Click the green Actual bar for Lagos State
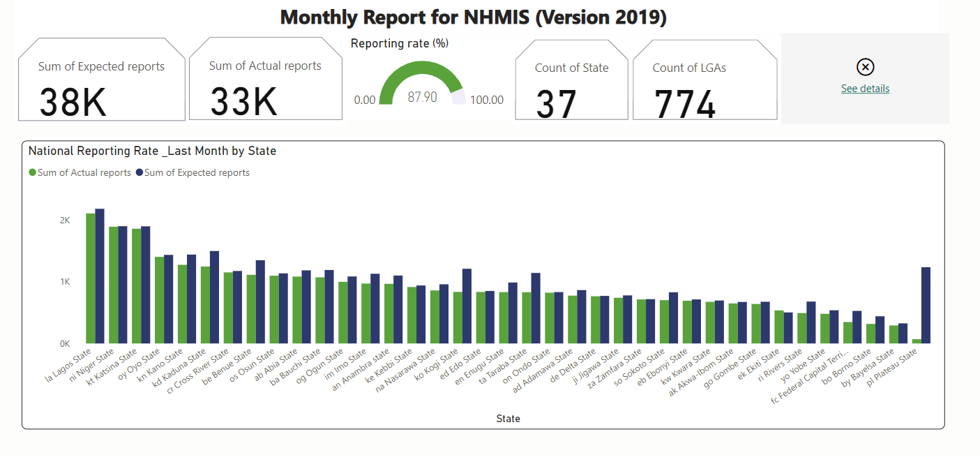The width and height of the screenshot is (980, 457). point(91,278)
